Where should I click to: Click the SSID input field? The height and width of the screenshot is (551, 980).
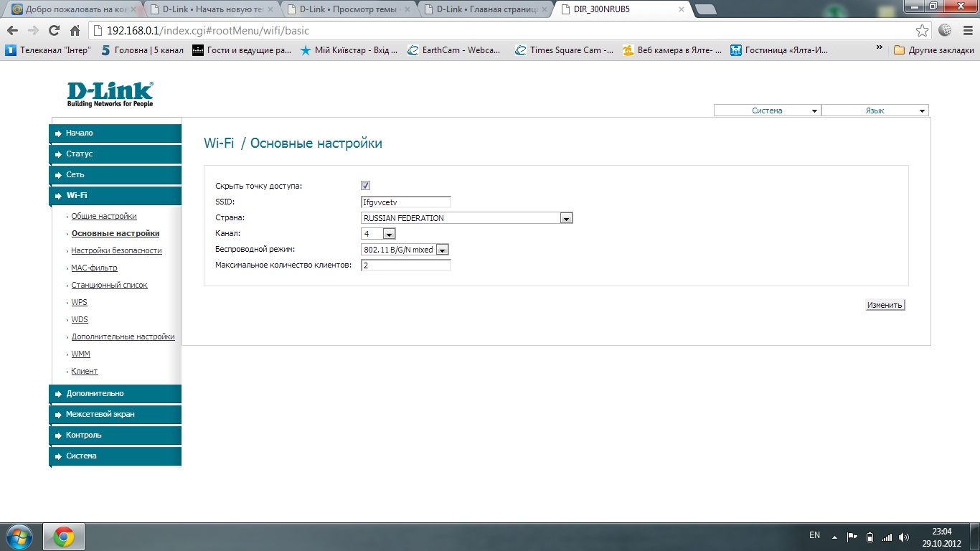(406, 202)
